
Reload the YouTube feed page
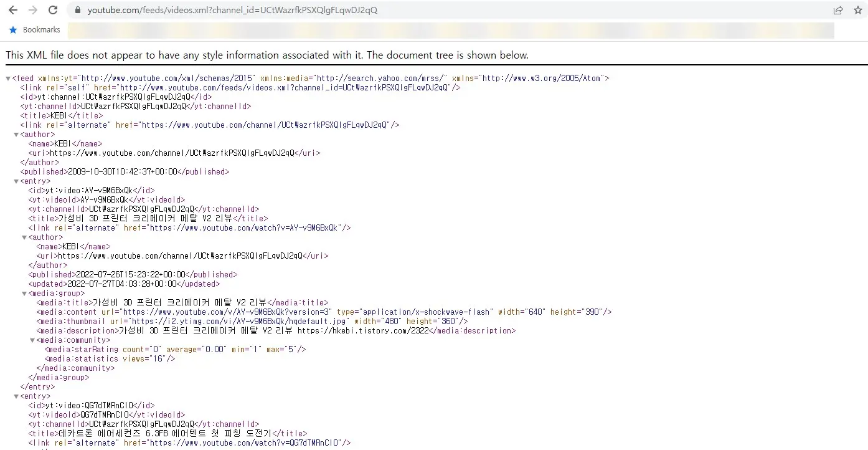[x=53, y=10]
